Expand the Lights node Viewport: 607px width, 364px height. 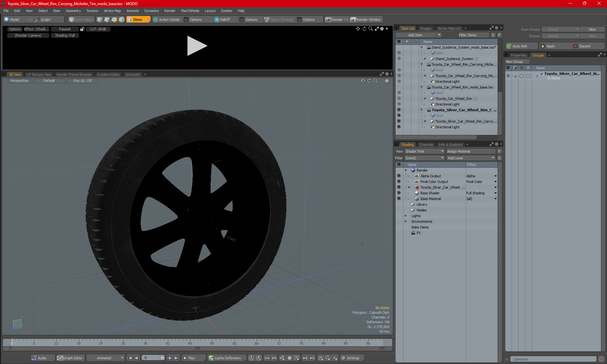pyautogui.click(x=406, y=216)
